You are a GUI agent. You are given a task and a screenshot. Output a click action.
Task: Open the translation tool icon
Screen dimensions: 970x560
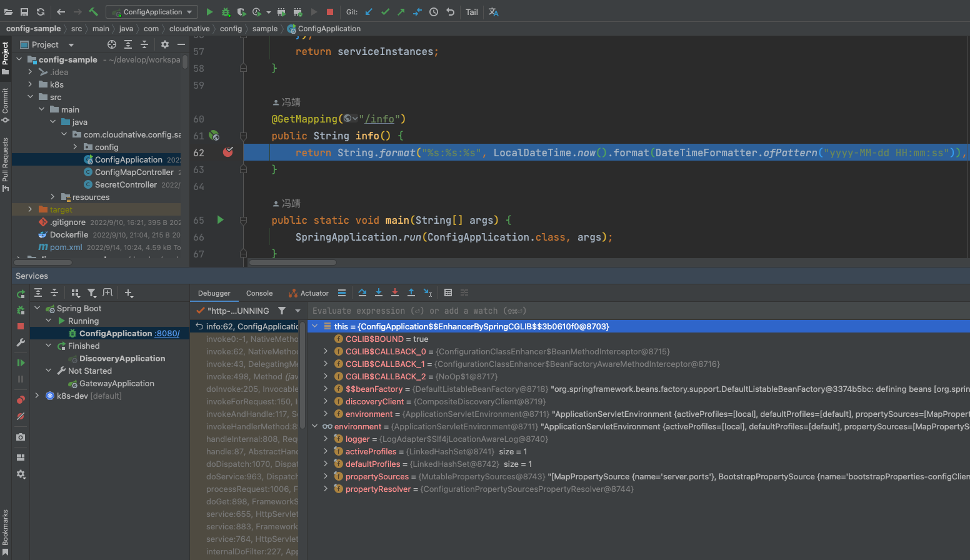point(494,12)
